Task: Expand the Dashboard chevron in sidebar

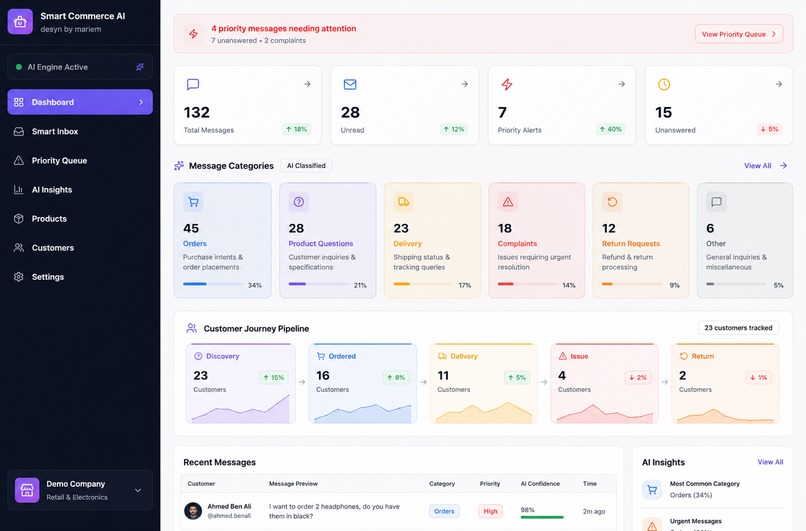Action: (141, 102)
